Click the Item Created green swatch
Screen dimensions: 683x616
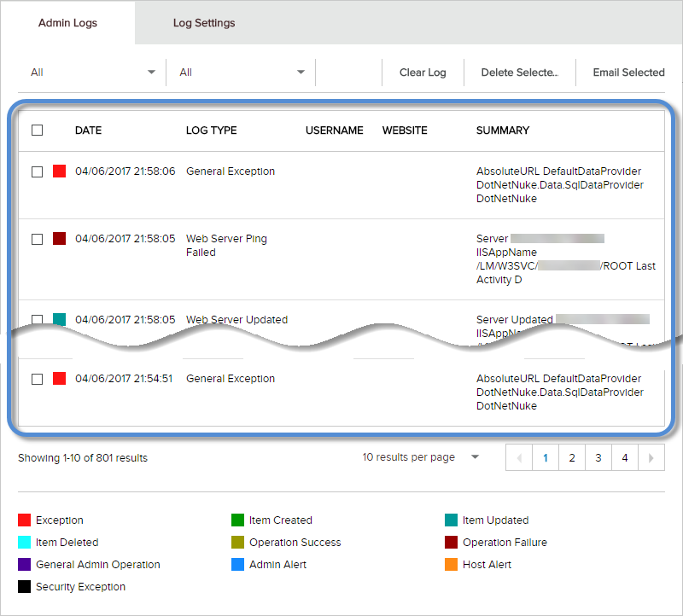click(238, 520)
